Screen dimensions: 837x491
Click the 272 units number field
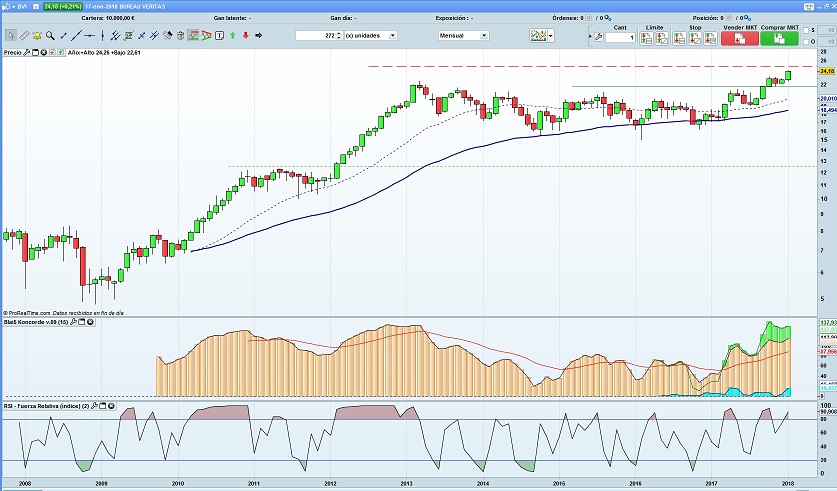318,35
